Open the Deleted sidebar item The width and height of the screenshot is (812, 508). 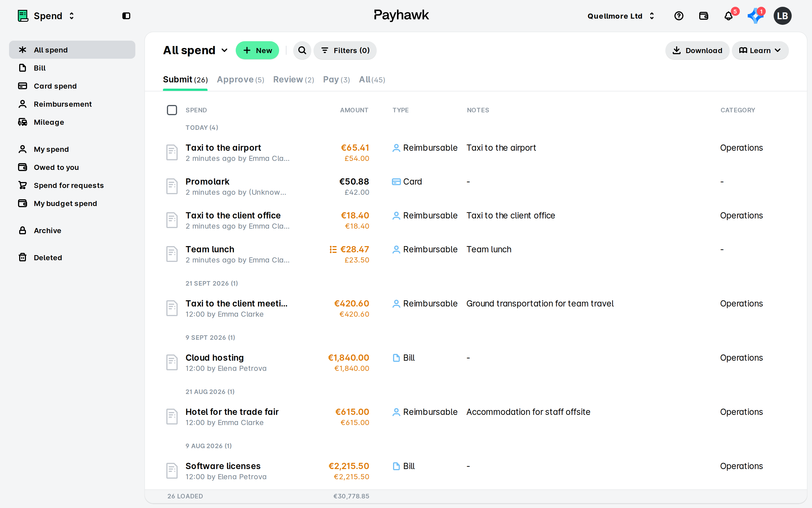[72, 258]
